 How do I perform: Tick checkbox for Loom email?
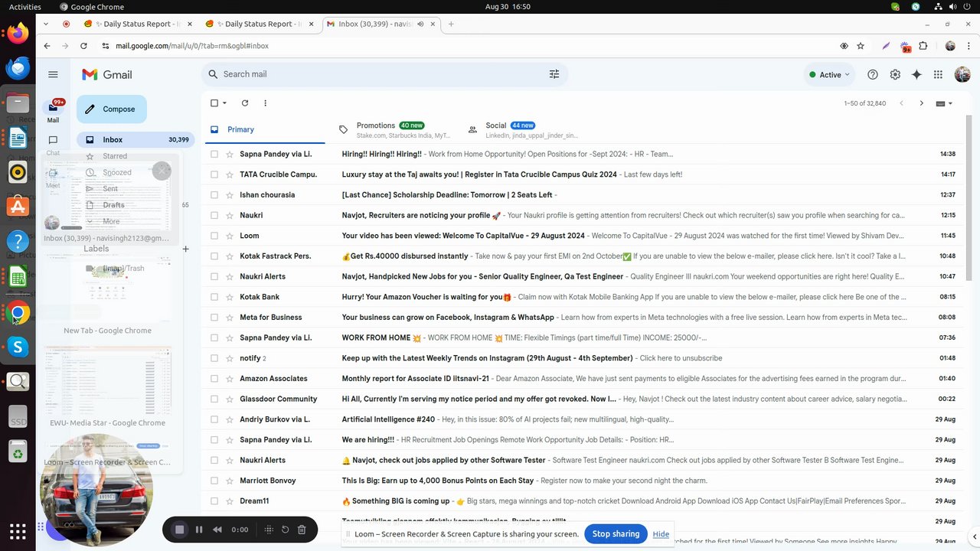point(214,236)
